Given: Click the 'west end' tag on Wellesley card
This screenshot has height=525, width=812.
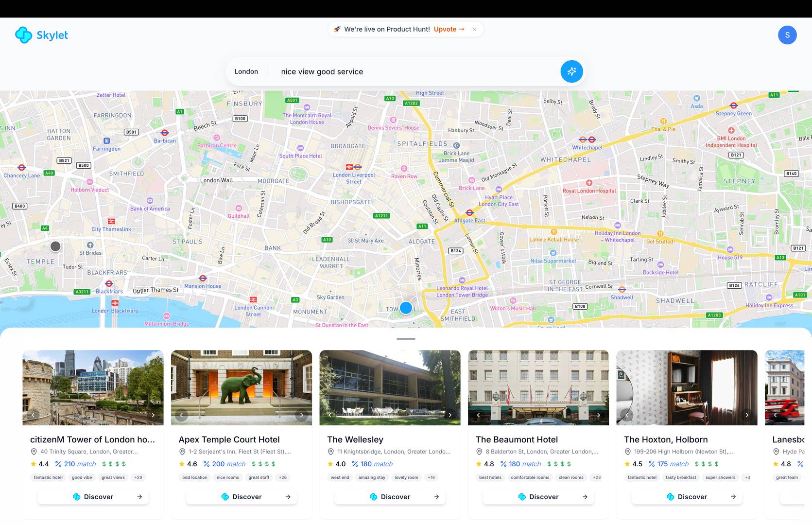Looking at the screenshot, I should pyautogui.click(x=340, y=477).
